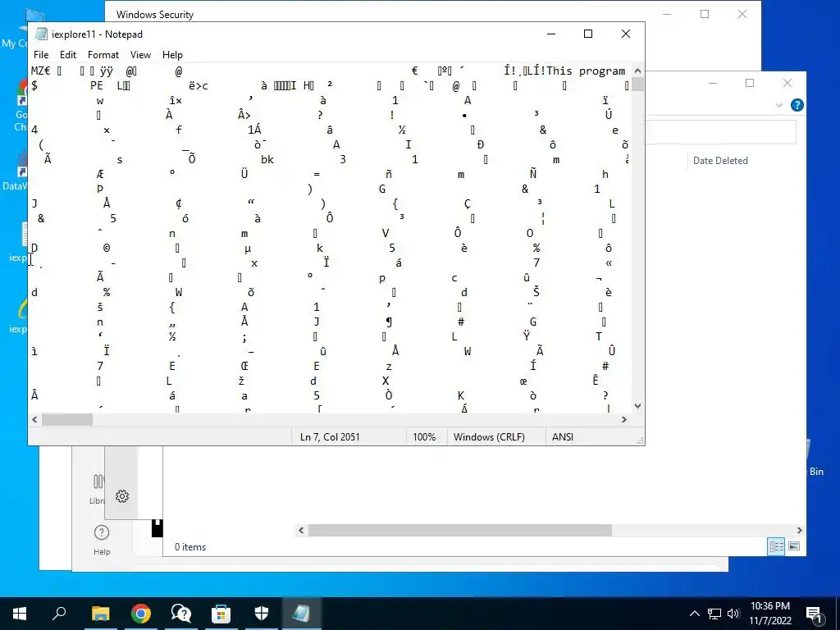Viewport: 840px width, 630px height.
Task: Click the Recycle Bin horizontal scrollbar thumb
Action: pos(459,531)
